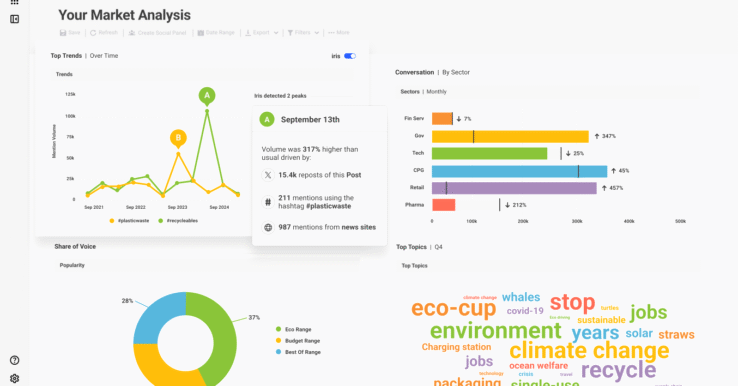The image size is (738, 386).
Task: Open the Date Range picker
Action: [216, 32]
